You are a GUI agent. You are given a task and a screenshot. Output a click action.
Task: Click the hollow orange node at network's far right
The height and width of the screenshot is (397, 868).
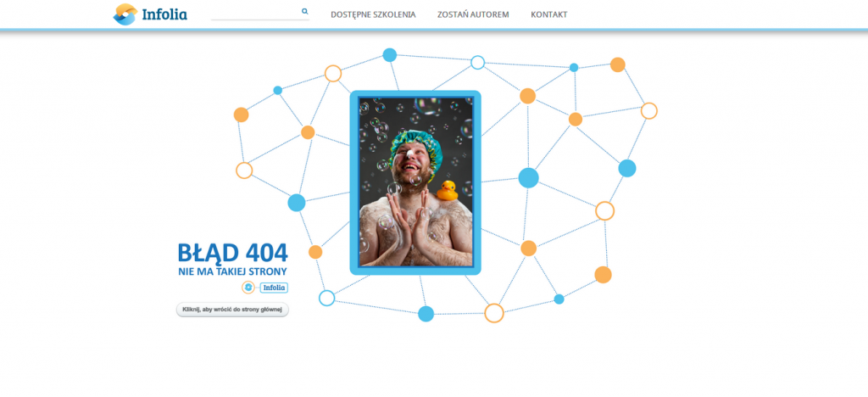click(x=648, y=111)
